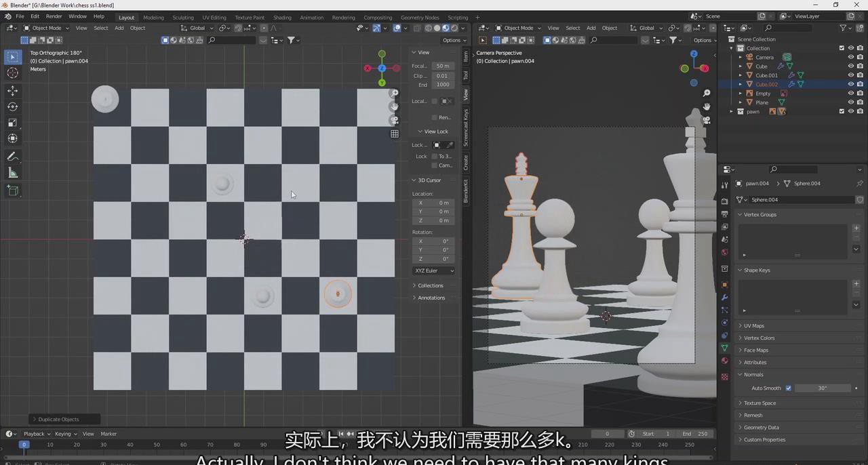This screenshot has height=465, width=868.
Task: Click the Modifier properties wrench icon
Action: tap(724, 298)
